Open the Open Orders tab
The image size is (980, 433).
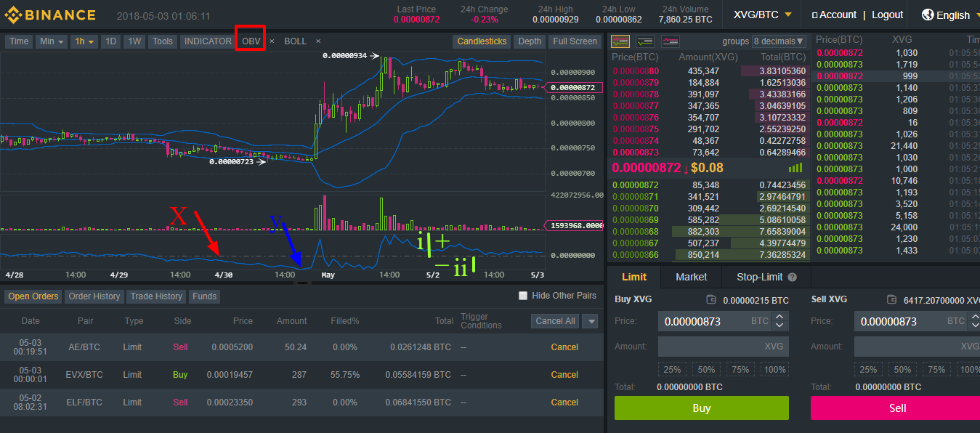(33, 296)
